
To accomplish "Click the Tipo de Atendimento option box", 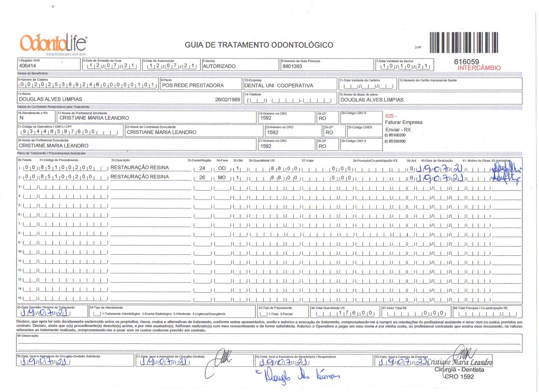I will point(97,314).
